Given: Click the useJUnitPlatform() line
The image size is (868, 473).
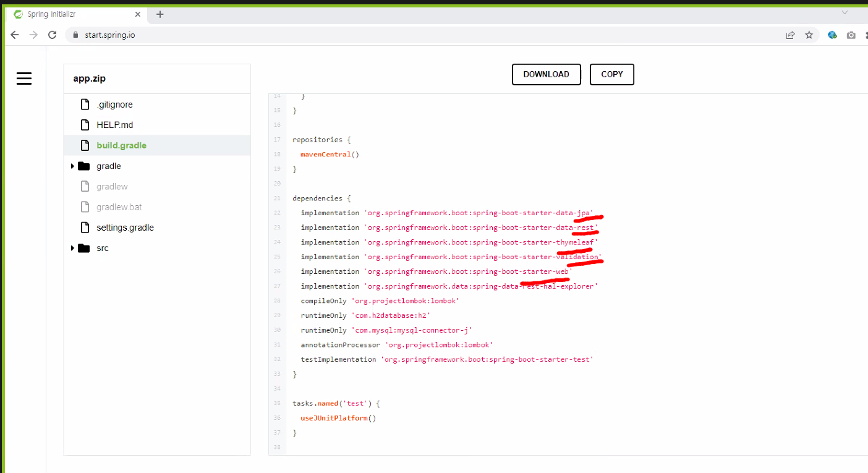Looking at the screenshot, I should click(338, 418).
